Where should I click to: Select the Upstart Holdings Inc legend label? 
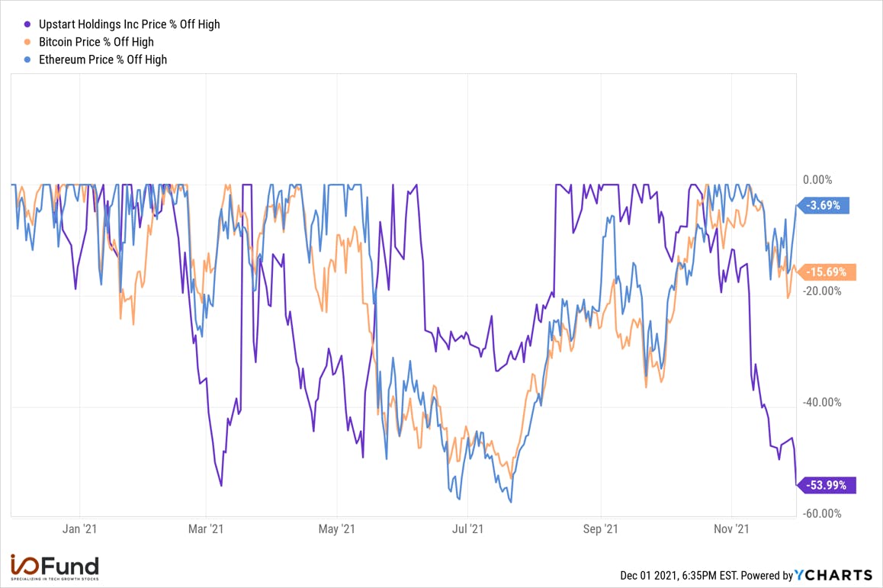pos(129,24)
